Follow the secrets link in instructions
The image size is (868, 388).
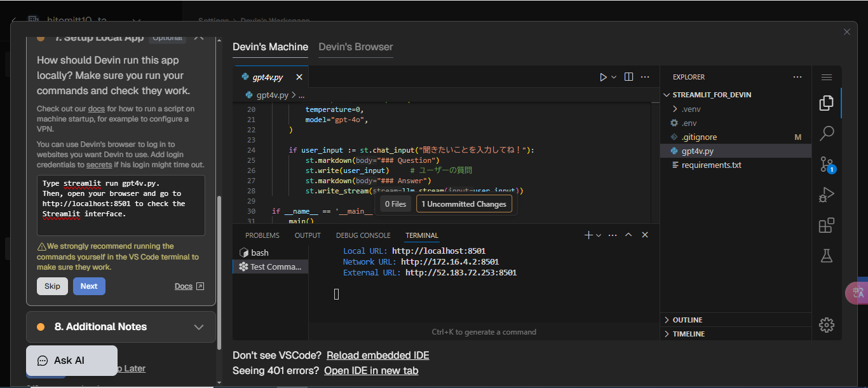click(x=99, y=165)
